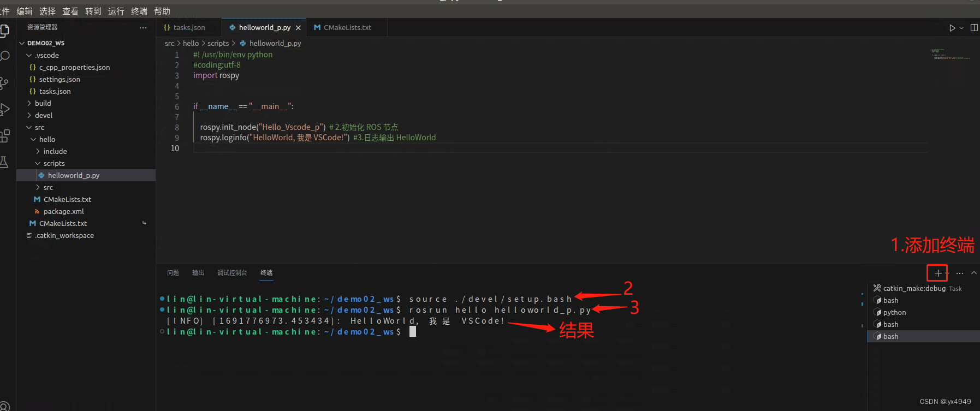Open terminal panel more actions ellipsis
This screenshot has height=411, width=980.
coord(960,273)
